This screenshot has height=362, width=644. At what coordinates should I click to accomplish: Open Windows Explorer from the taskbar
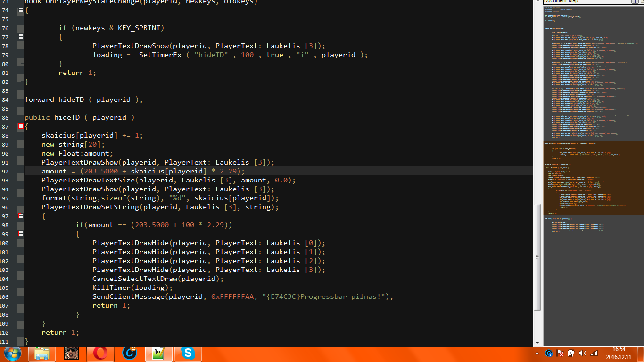[41, 354]
